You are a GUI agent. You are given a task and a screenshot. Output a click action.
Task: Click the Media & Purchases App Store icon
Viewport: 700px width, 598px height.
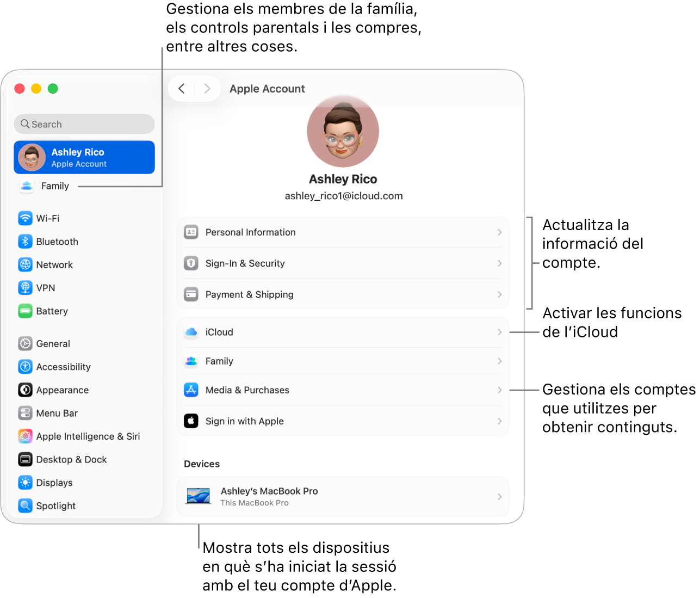[191, 390]
